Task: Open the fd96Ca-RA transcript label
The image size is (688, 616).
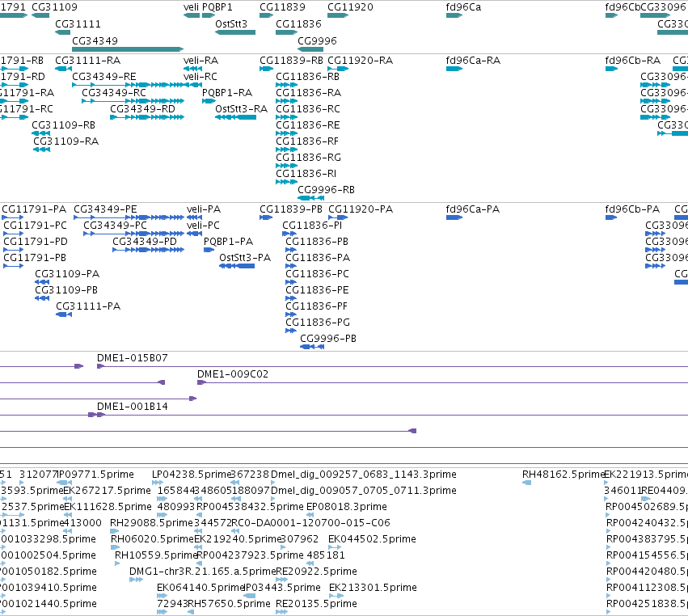Action: coord(473,61)
